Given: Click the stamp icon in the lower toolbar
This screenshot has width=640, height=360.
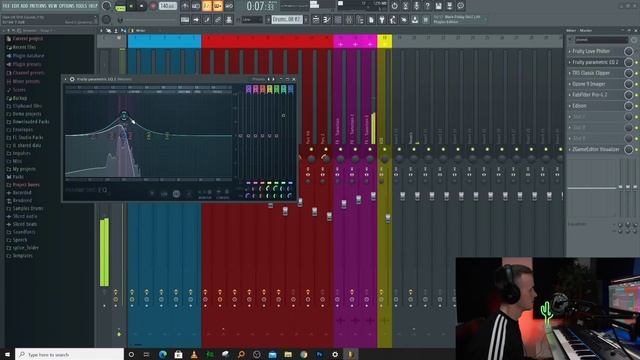Looking at the screenshot, I should (229, 20).
